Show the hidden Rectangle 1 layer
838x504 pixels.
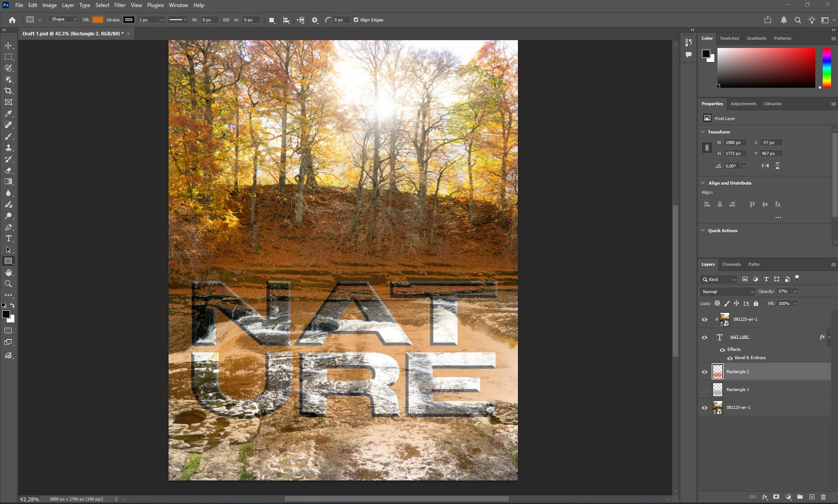click(x=704, y=390)
